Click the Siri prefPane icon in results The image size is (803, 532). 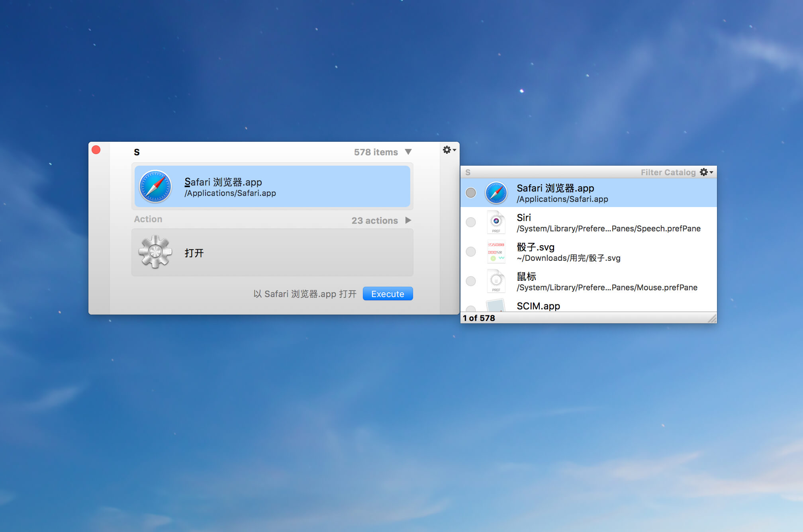point(496,222)
